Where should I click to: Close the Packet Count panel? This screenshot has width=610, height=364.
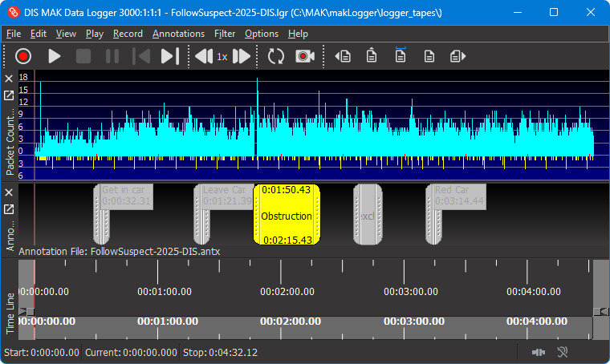click(9, 79)
